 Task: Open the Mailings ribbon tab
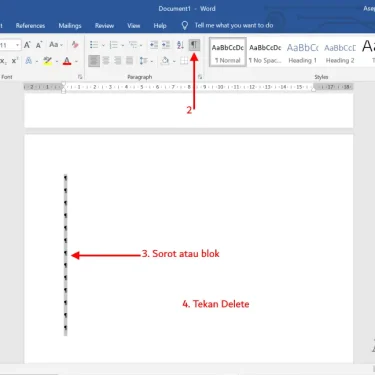[x=70, y=26]
